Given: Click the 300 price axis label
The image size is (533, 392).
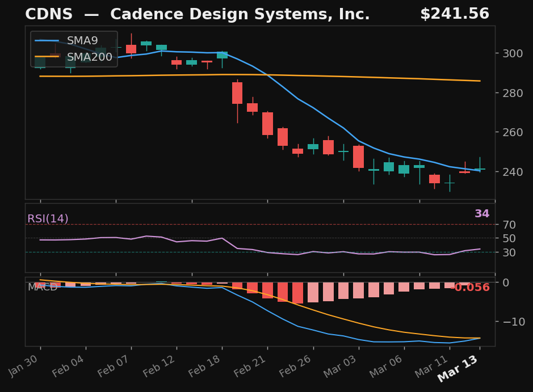Looking at the screenshot, I should pos(513,53).
